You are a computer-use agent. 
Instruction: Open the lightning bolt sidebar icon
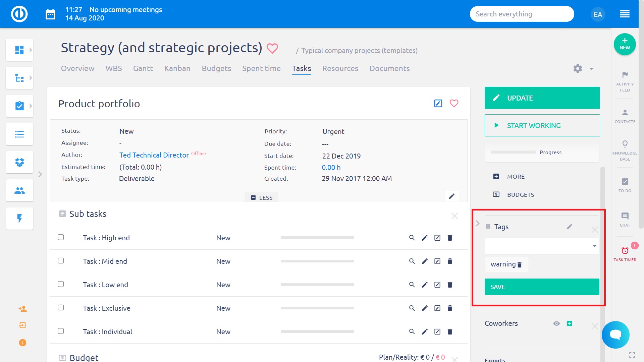click(19, 219)
